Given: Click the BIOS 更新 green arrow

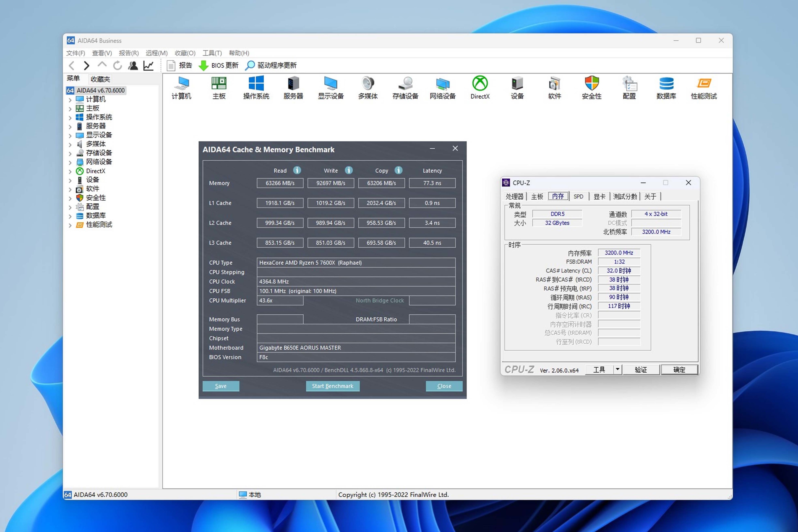Looking at the screenshot, I should click(x=203, y=66).
